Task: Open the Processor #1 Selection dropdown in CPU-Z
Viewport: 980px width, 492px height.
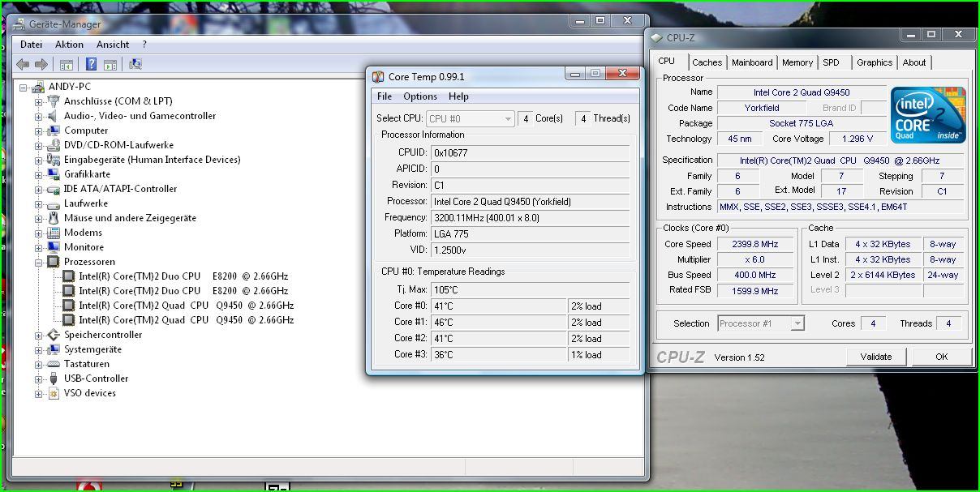Action: (x=761, y=323)
